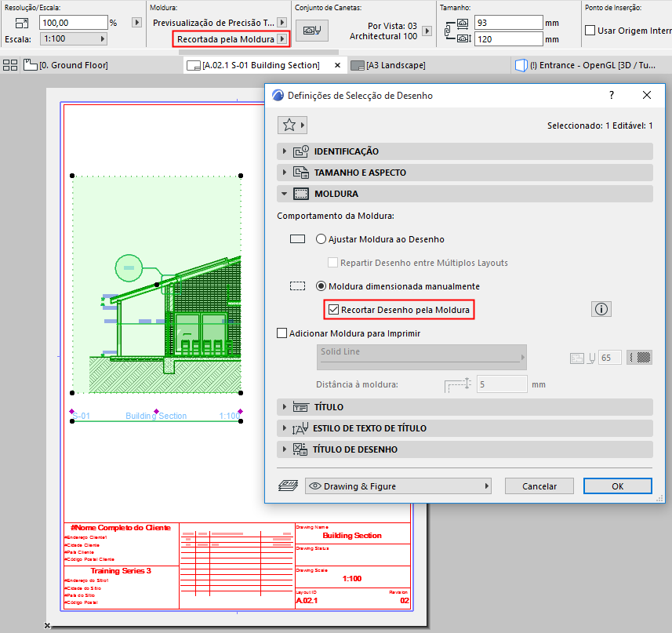Click the Identificação panel icon
The width and height of the screenshot is (672, 633).
pos(301,151)
